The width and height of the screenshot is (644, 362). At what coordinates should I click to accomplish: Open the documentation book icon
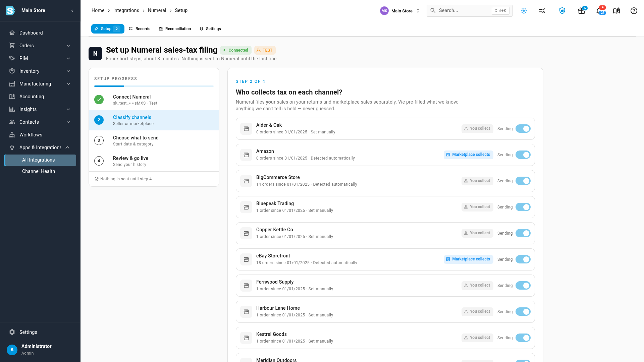616,11
